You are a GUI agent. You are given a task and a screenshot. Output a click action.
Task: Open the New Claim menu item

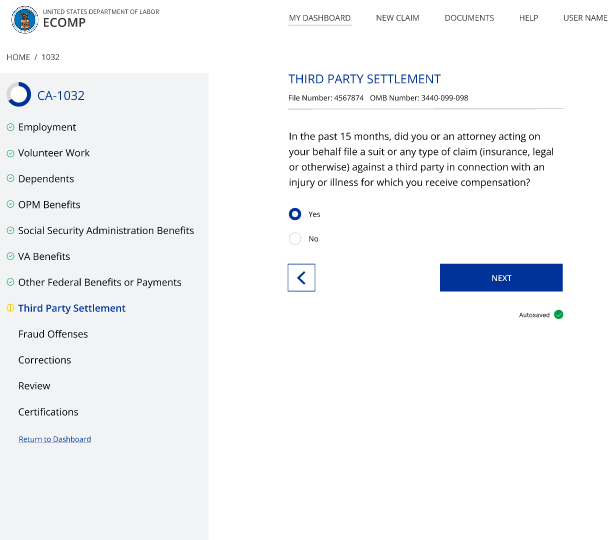[398, 18]
